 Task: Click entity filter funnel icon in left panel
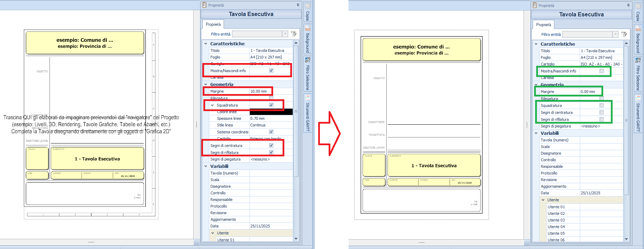pos(294,34)
